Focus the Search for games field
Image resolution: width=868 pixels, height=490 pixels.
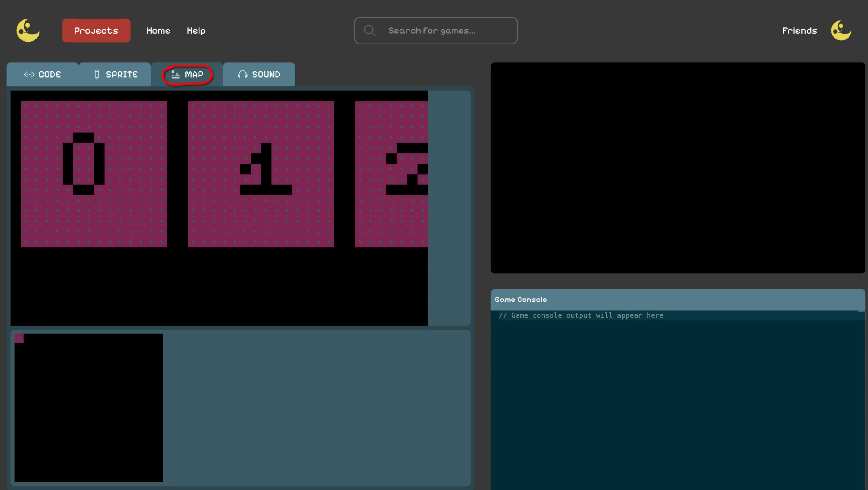[436, 30]
